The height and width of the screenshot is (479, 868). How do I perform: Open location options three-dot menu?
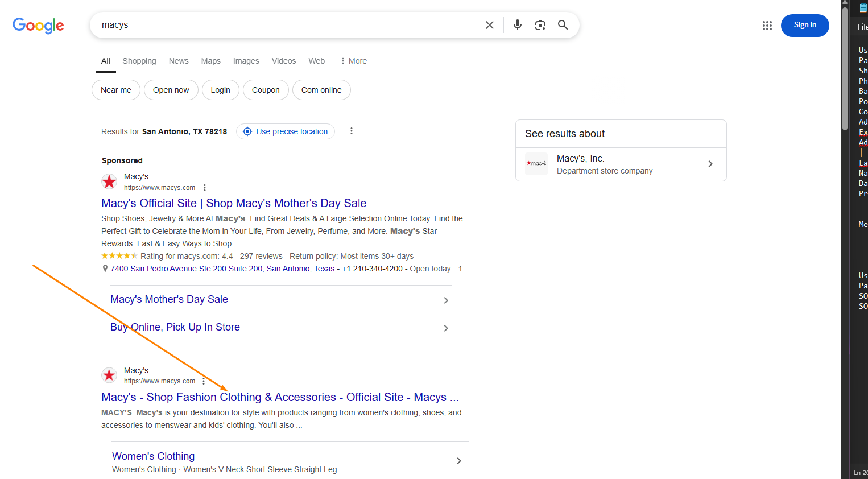click(x=352, y=131)
